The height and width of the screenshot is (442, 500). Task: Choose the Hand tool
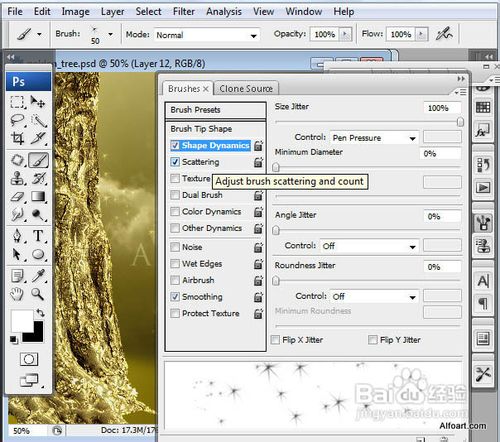pos(17,294)
